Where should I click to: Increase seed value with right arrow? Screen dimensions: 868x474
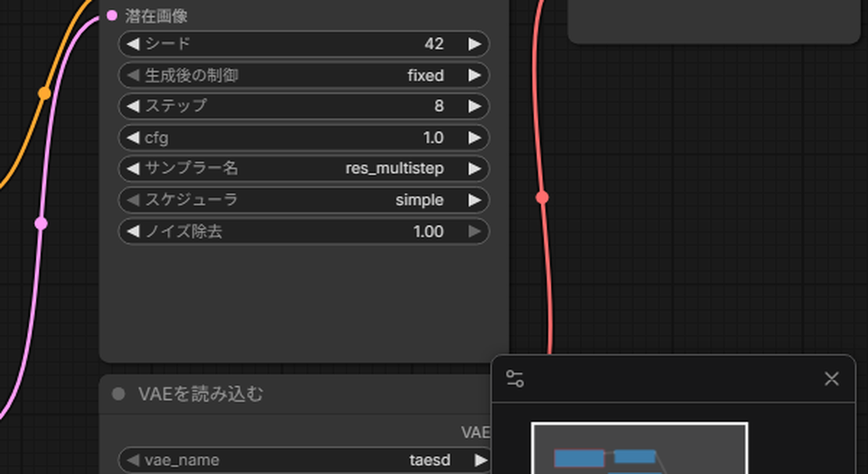tap(474, 44)
